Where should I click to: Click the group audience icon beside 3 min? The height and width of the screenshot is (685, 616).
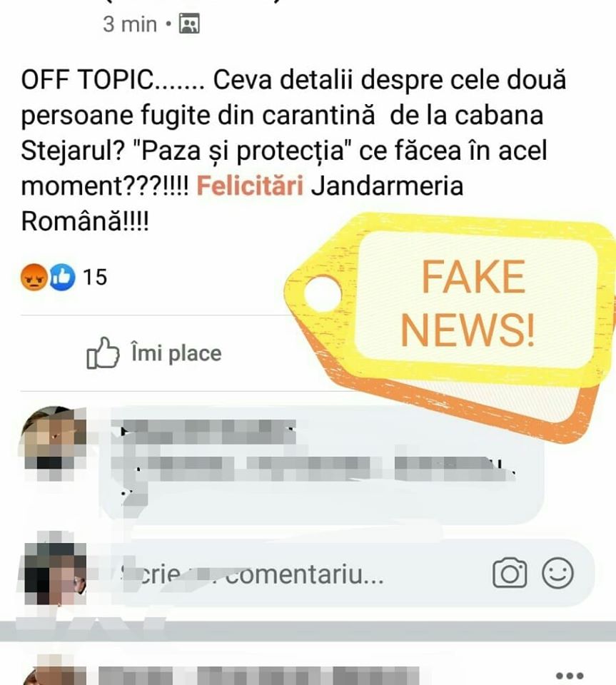coord(189,24)
